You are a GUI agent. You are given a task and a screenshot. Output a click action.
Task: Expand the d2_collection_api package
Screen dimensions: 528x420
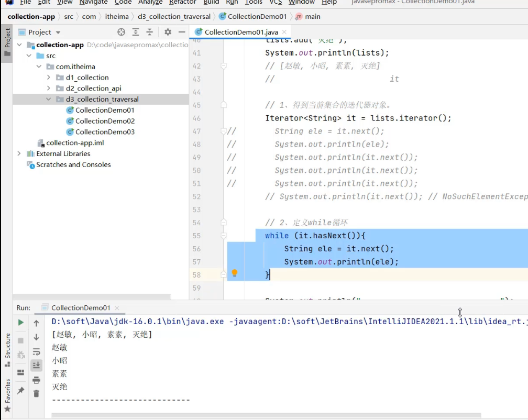[49, 88]
